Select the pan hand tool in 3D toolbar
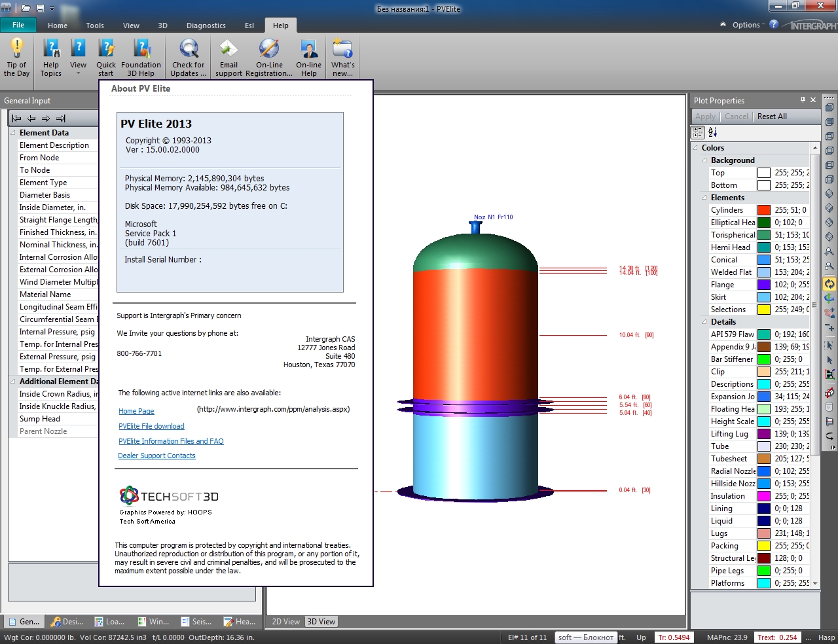This screenshot has height=644, width=838. click(829, 313)
